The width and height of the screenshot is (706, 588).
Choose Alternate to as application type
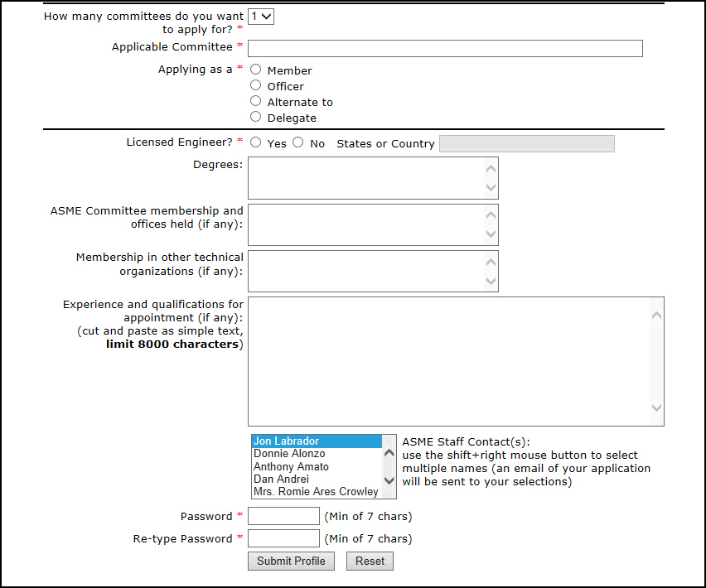[255, 101]
